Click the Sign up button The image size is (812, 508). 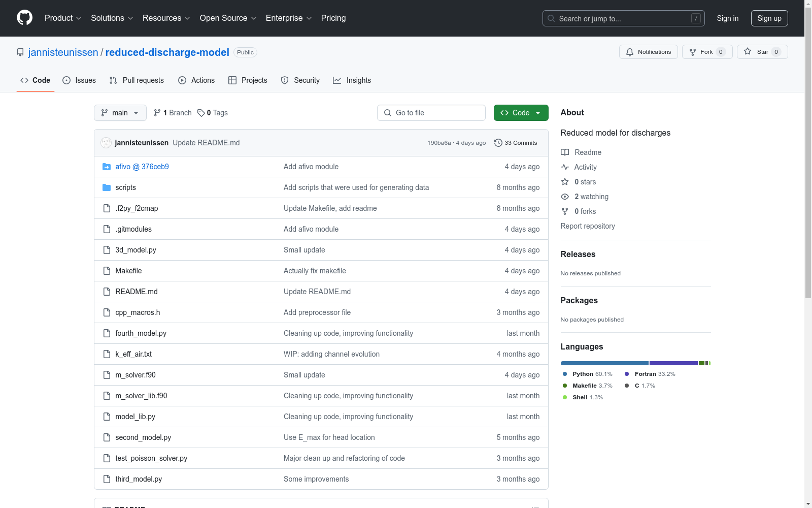pos(769,18)
